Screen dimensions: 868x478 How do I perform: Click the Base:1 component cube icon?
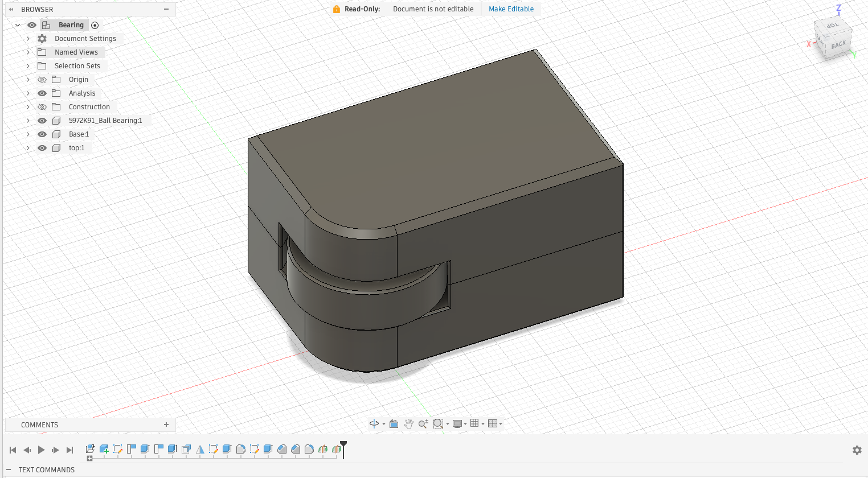pos(56,134)
